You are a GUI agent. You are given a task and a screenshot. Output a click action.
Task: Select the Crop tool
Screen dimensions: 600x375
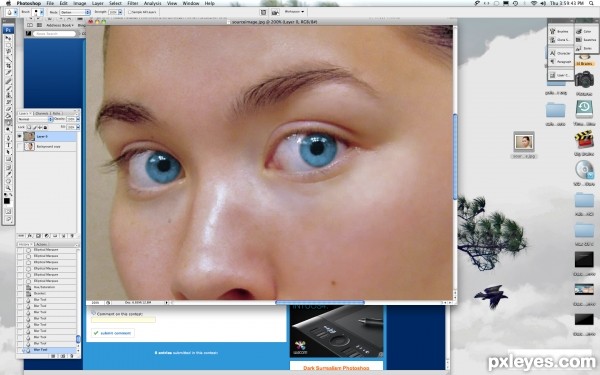tap(8, 65)
